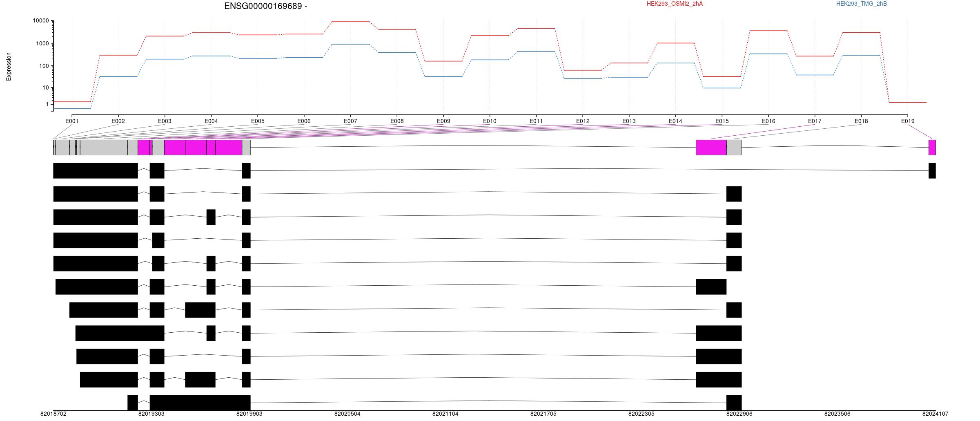The height and width of the screenshot is (421, 980).
Task: Click the far-right exon of the first transcript
Action: coord(932,171)
